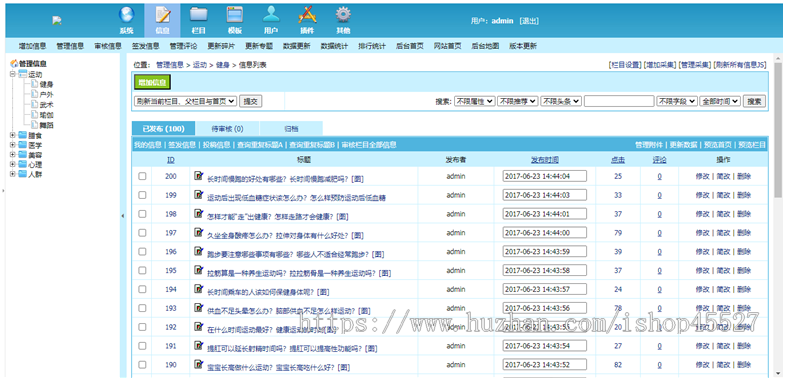Switch to the 已发布 (100) tab
This screenshot has height=380, width=785.
pyautogui.click(x=163, y=129)
